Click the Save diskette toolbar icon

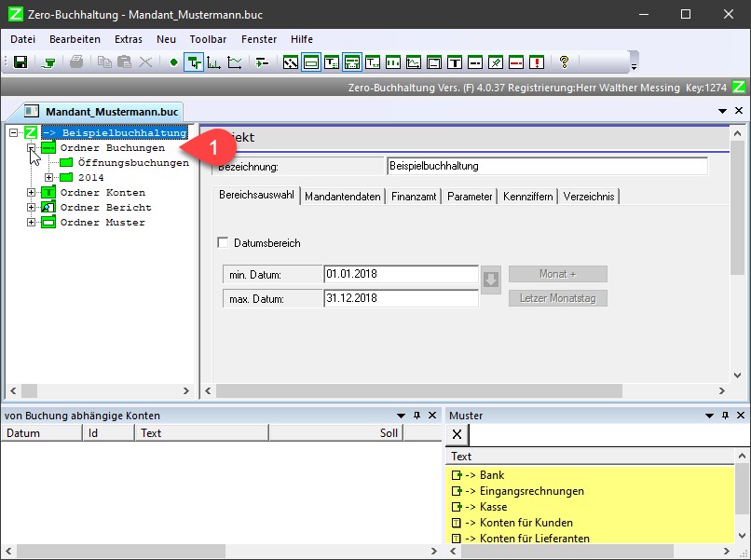click(x=20, y=62)
